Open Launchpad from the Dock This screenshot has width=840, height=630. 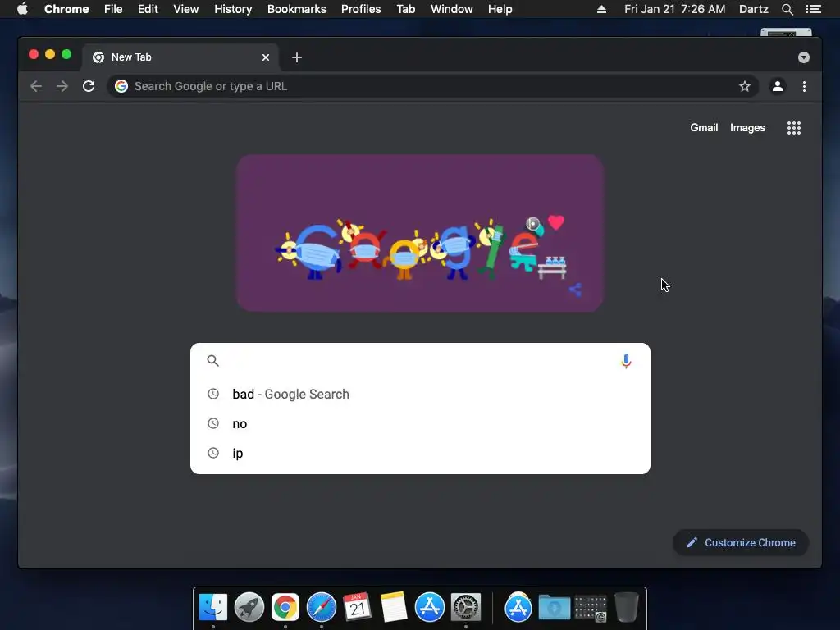[249, 608]
